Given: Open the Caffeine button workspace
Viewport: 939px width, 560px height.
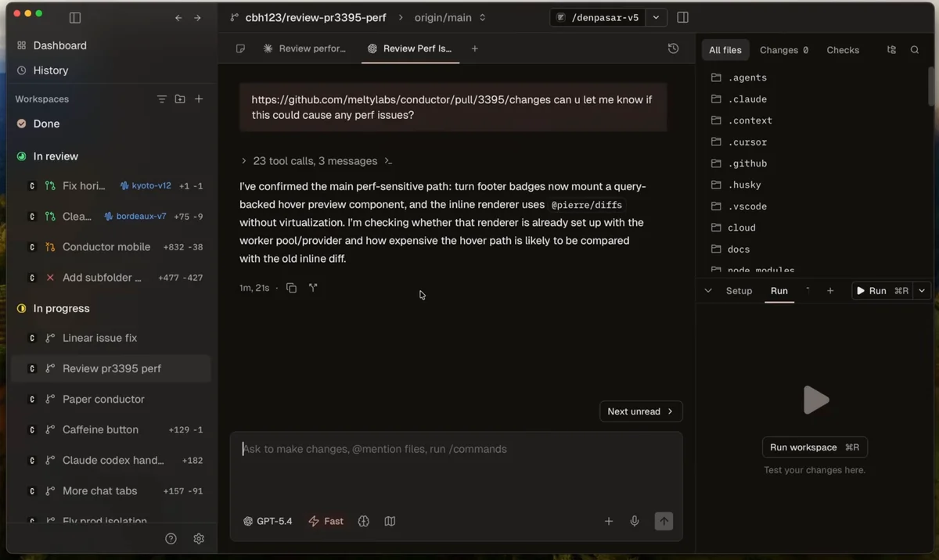Looking at the screenshot, I should (111, 429).
